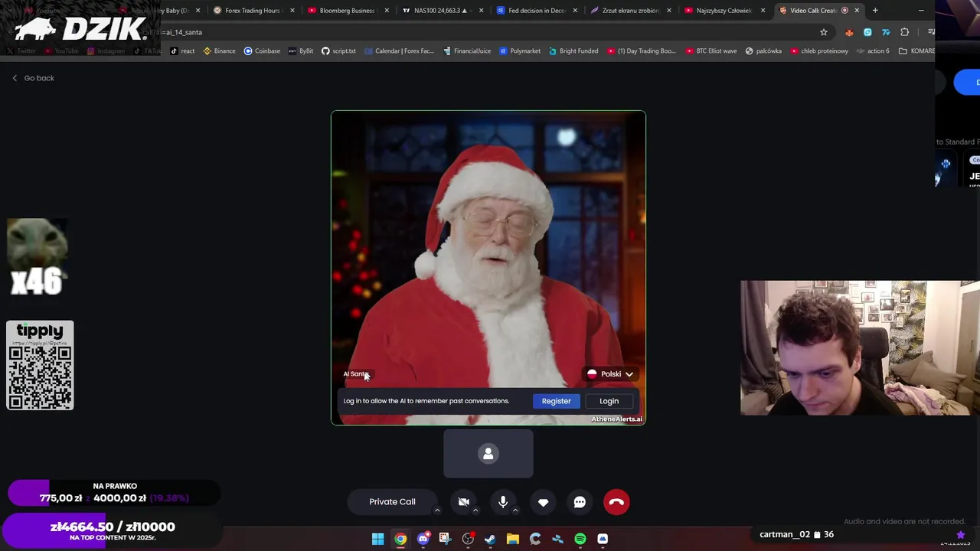Click the Login button
Image resolution: width=980 pixels, height=551 pixels.
point(609,401)
